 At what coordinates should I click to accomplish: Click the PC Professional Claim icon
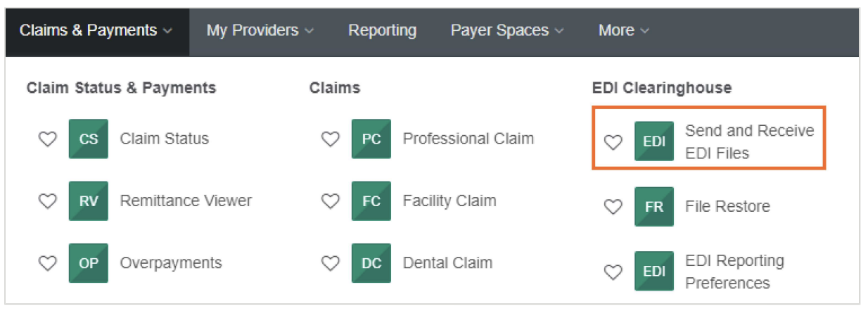371,139
